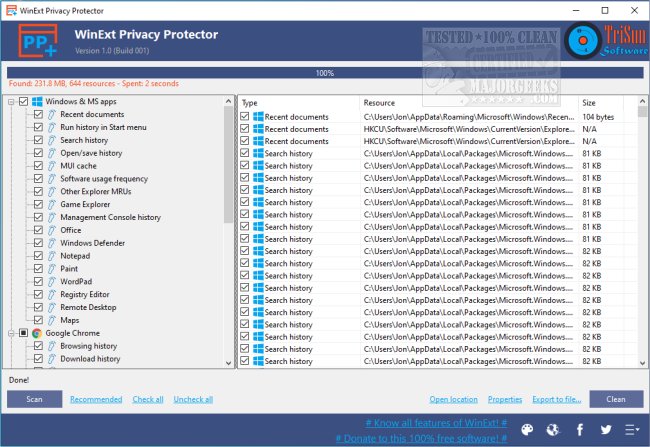Sort results by Resource column header
This screenshot has height=447, width=650.
[x=469, y=103]
